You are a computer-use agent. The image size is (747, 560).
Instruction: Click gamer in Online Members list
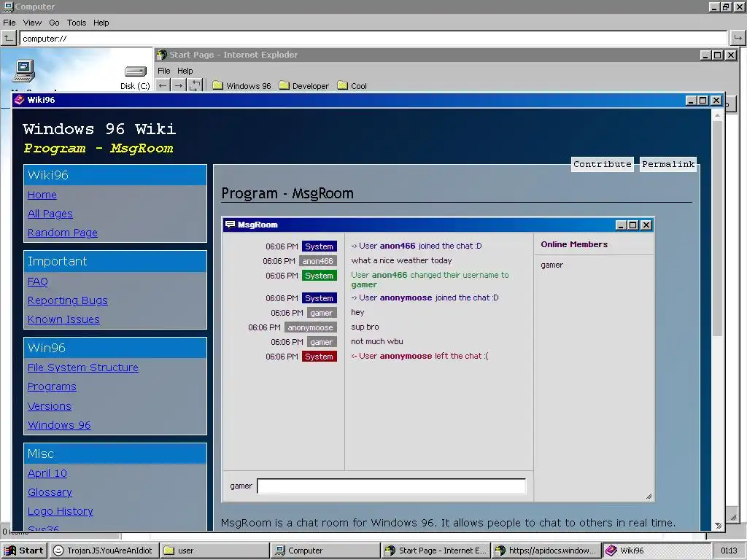pyautogui.click(x=551, y=265)
